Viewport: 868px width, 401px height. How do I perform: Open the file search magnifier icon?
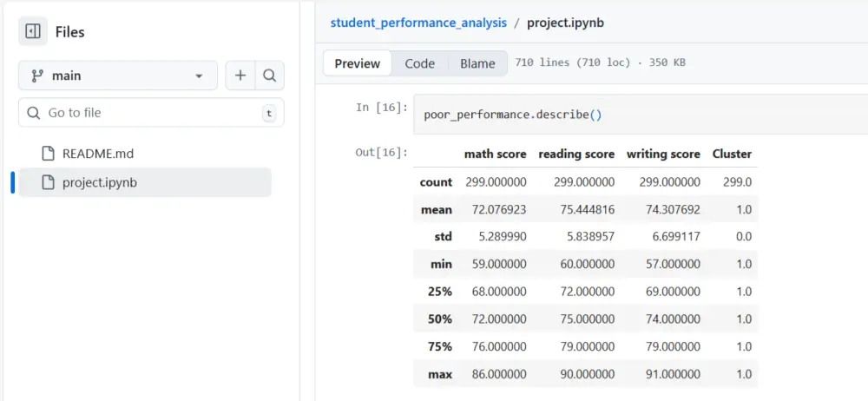[270, 76]
